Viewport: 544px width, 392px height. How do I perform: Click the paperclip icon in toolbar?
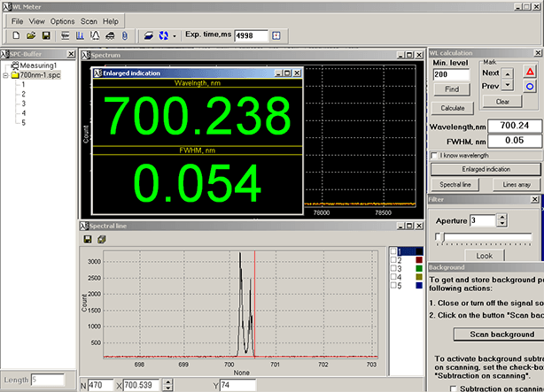tap(124, 35)
